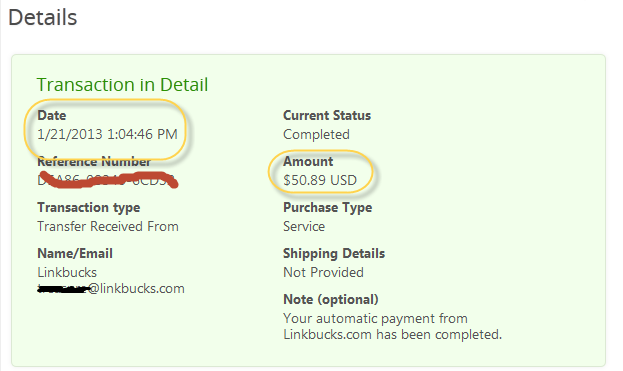Select the Service purchase type value
The image size is (623, 371).
[304, 226]
